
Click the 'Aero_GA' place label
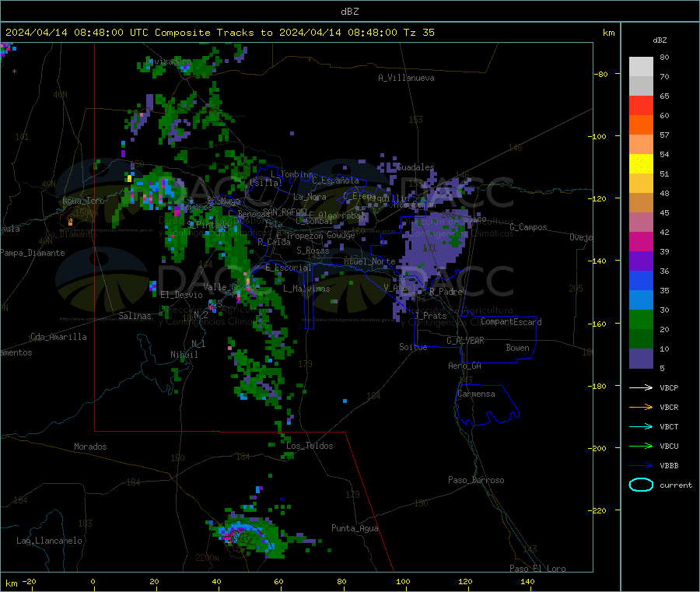coord(464,366)
